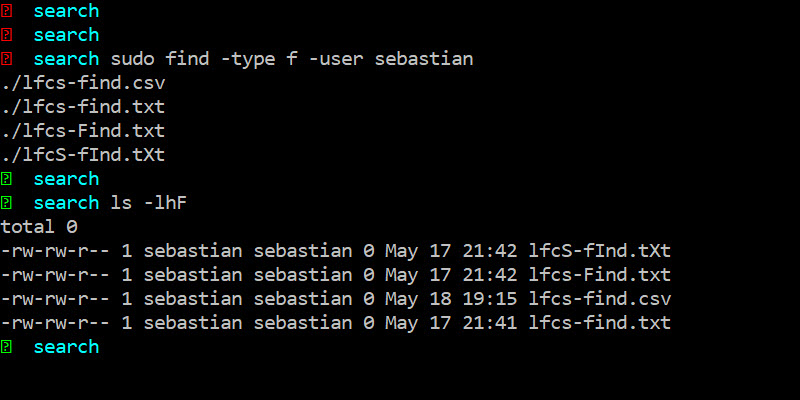Click the topmost red prompt status icon

[7, 11]
